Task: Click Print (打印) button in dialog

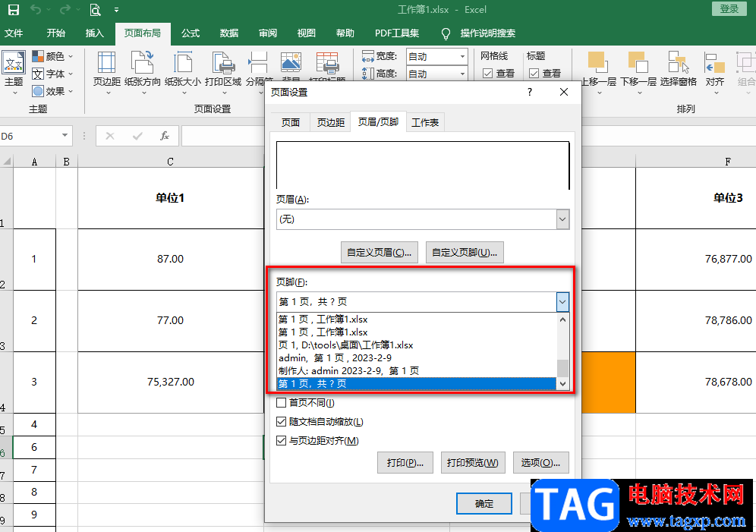Action: point(405,463)
